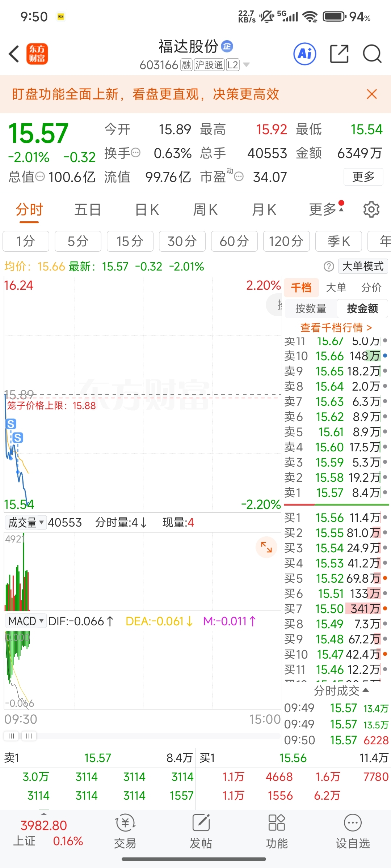
Task: Expand the 上证 index bar
Action: [x=44, y=813]
